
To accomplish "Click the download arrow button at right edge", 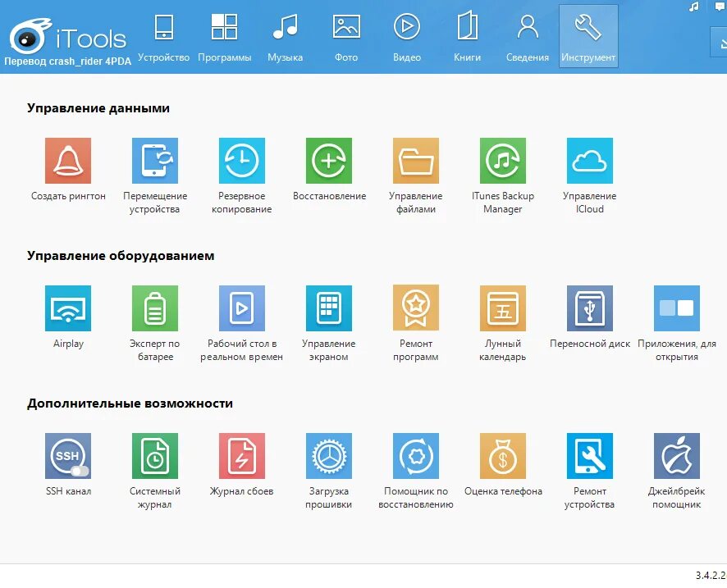I will point(720,43).
